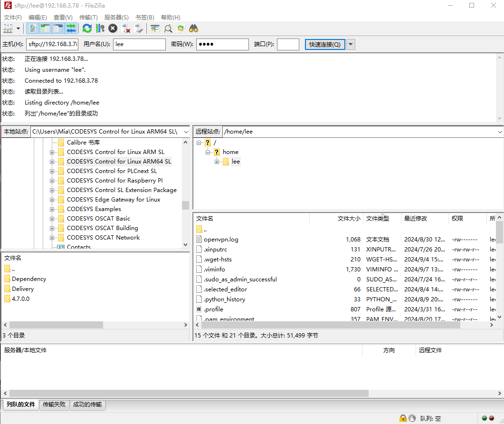504x424 pixels.
Task: Switch to the 传输失败 tab
Action: (54, 405)
